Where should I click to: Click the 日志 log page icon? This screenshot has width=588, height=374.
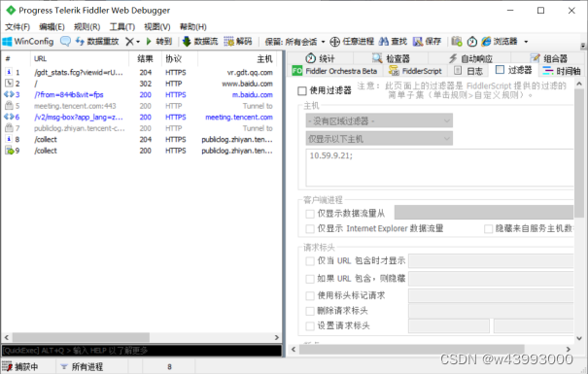pyautogui.click(x=458, y=71)
